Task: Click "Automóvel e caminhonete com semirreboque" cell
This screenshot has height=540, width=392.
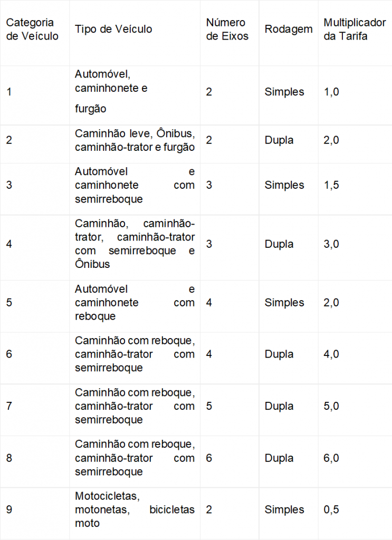Action: click(x=135, y=185)
